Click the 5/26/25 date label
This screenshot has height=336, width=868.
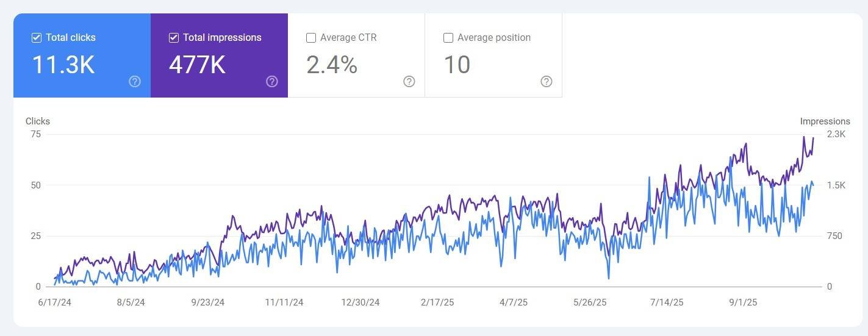pos(590,302)
